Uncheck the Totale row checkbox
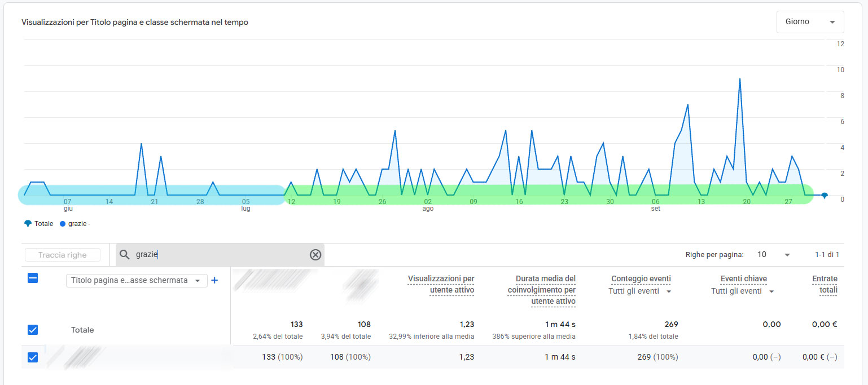 (33, 330)
